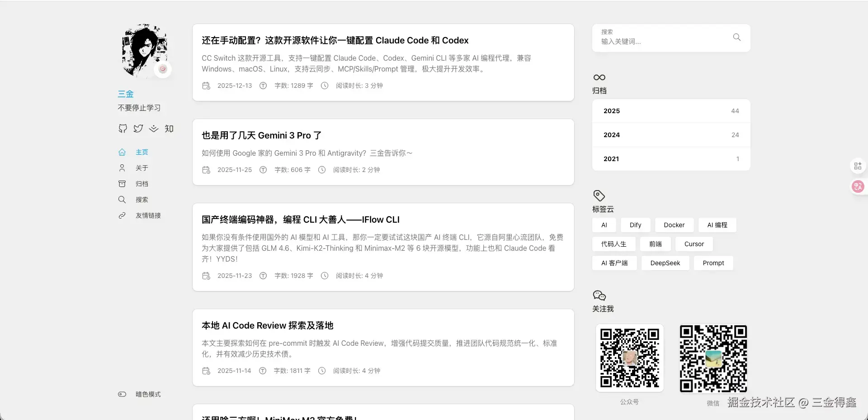Select the Prompt tag
The width and height of the screenshot is (868, 420).
pos(713,263)
